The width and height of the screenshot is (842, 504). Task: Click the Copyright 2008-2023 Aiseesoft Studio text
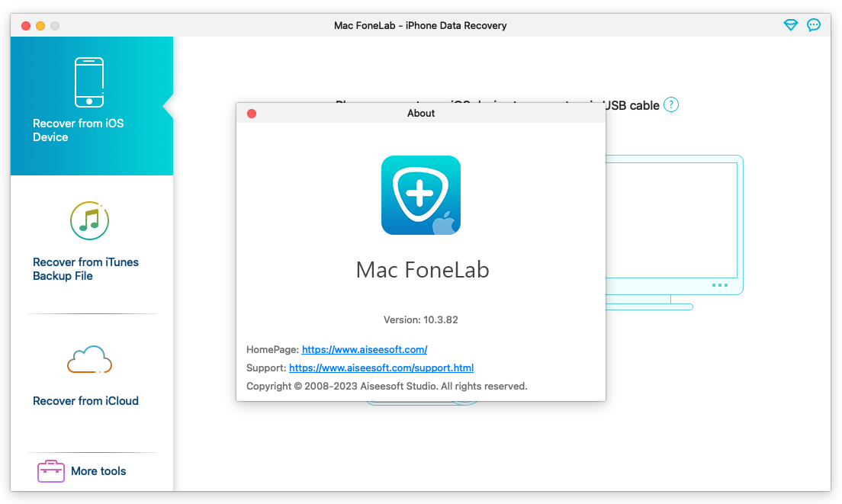(x=387, y=386)
